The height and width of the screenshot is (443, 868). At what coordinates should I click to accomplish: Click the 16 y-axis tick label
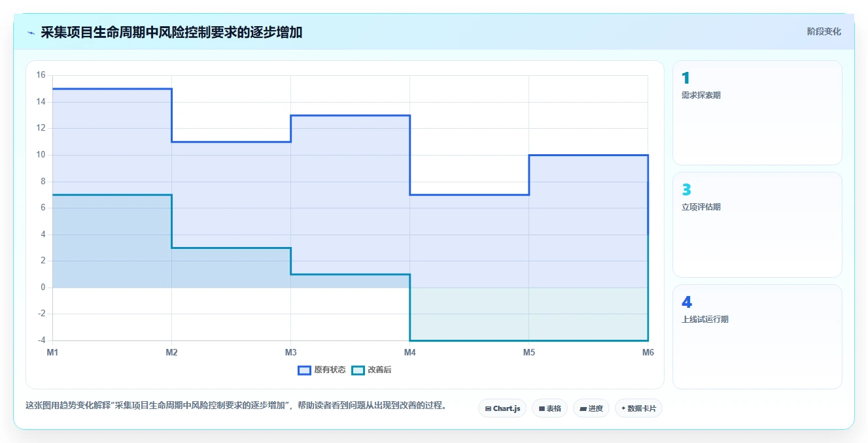[41, 75]
